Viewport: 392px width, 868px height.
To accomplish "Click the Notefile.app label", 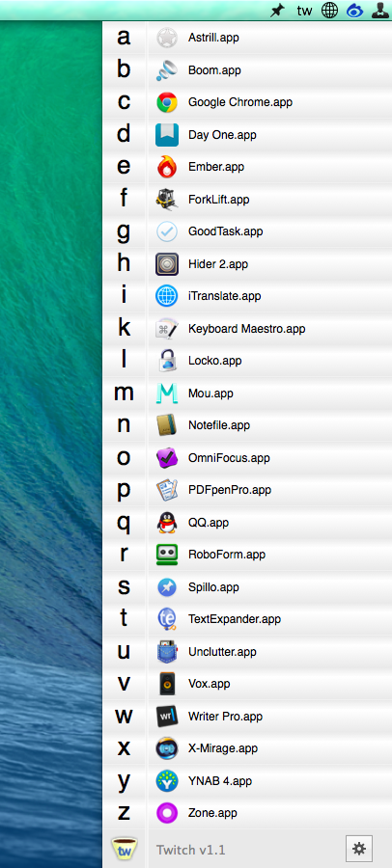I will 219,425.
